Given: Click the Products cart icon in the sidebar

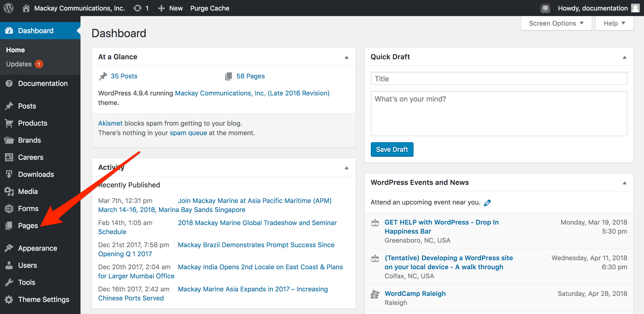Looking at the screenshot, I should pyautogui.click(x=9, y=123).
